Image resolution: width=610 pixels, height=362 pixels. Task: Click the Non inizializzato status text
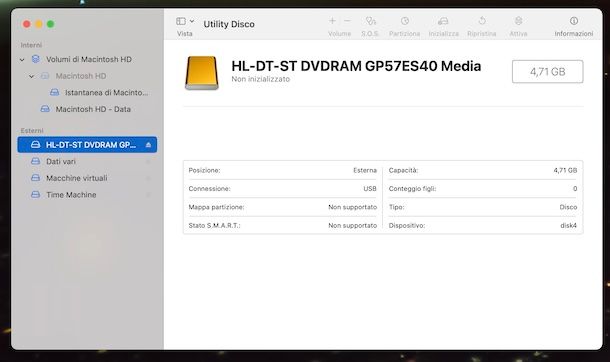coord(260,79)
